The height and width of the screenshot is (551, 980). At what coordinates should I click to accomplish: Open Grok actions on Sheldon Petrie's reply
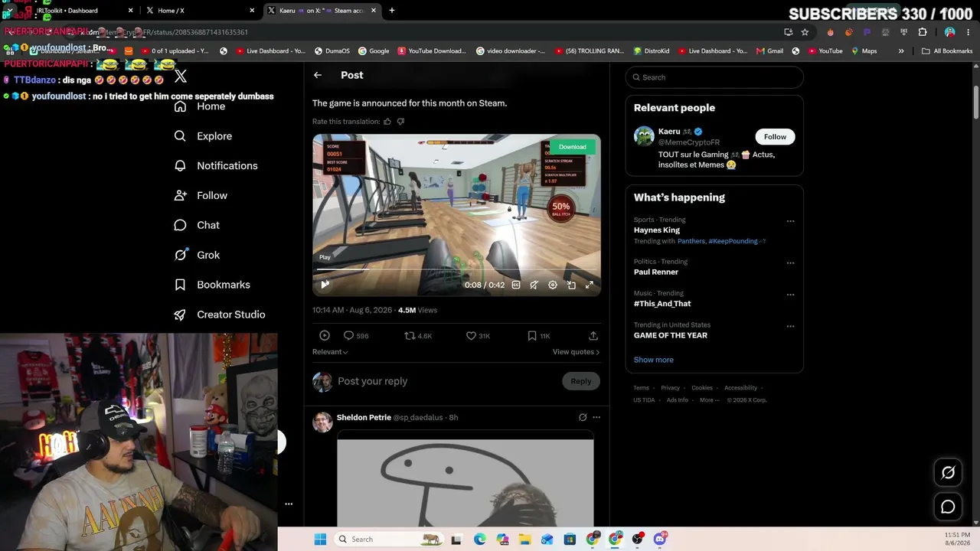(583, 417)
